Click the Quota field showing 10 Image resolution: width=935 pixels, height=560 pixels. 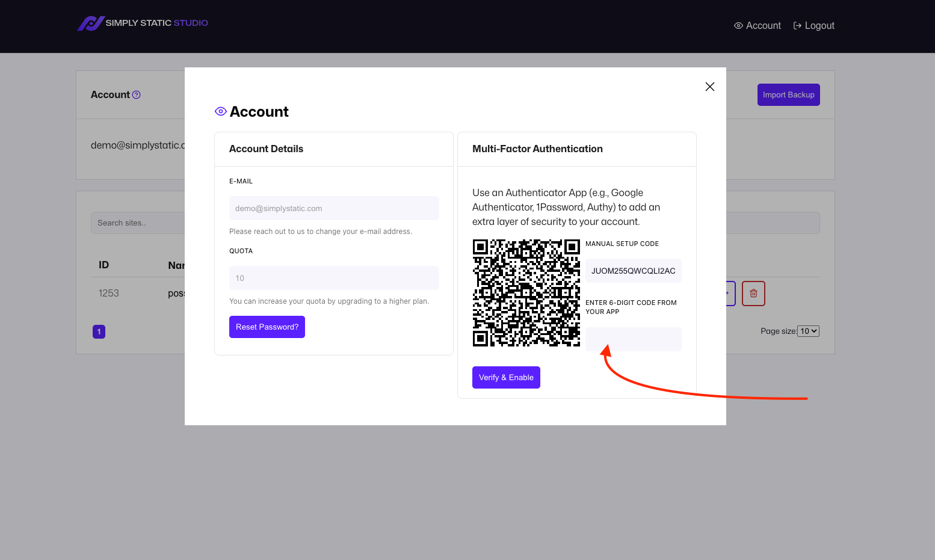[x=334, y=278]
